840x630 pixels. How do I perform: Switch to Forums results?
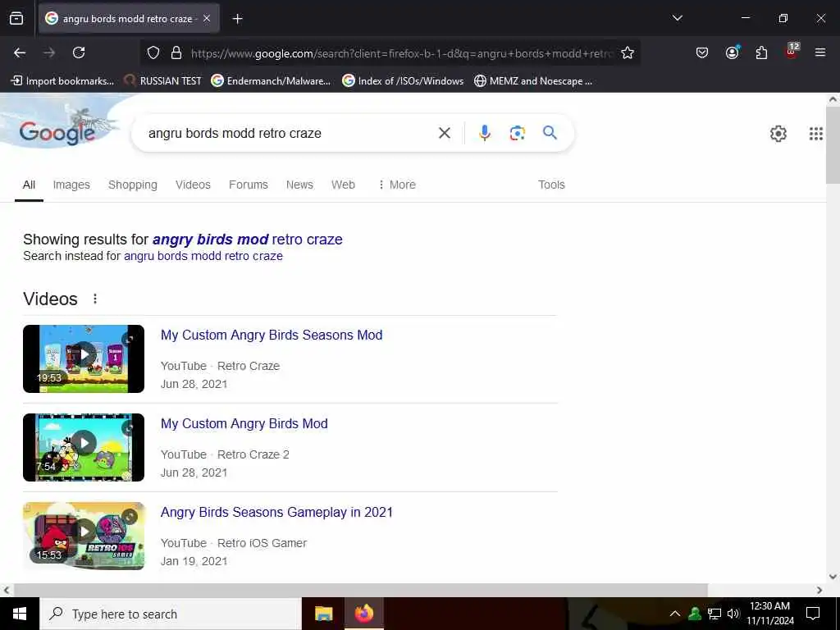[248, 185]
